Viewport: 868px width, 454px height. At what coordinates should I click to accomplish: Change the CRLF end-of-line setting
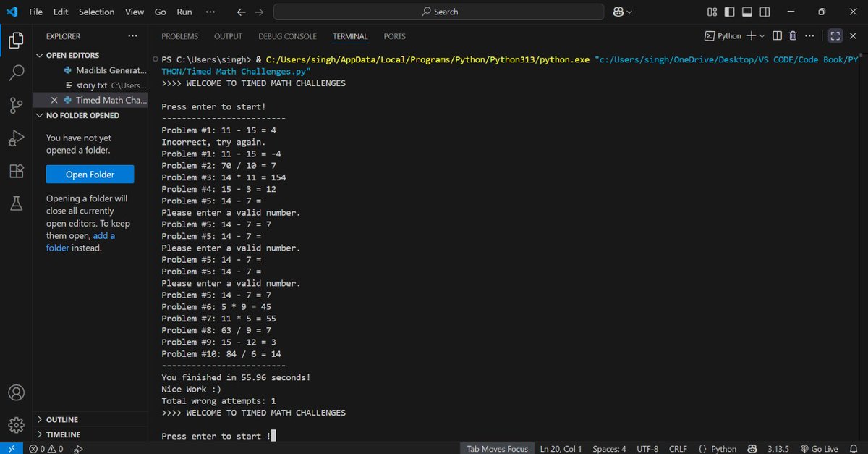pos(678,449)
